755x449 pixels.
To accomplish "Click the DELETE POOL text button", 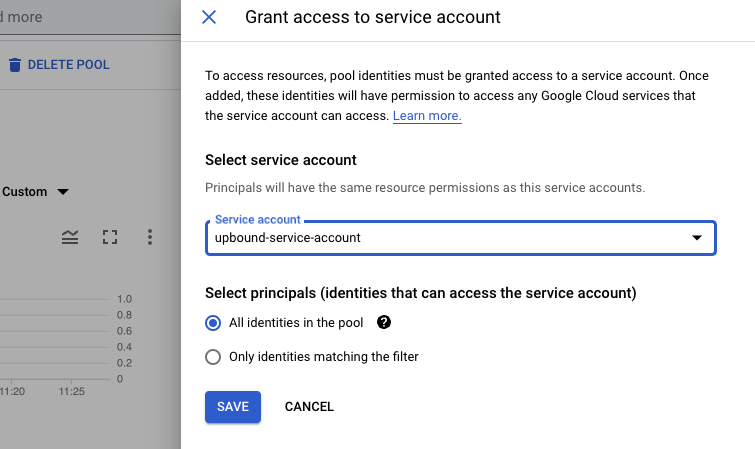I will pyautogui.click(x=68, y=65).
